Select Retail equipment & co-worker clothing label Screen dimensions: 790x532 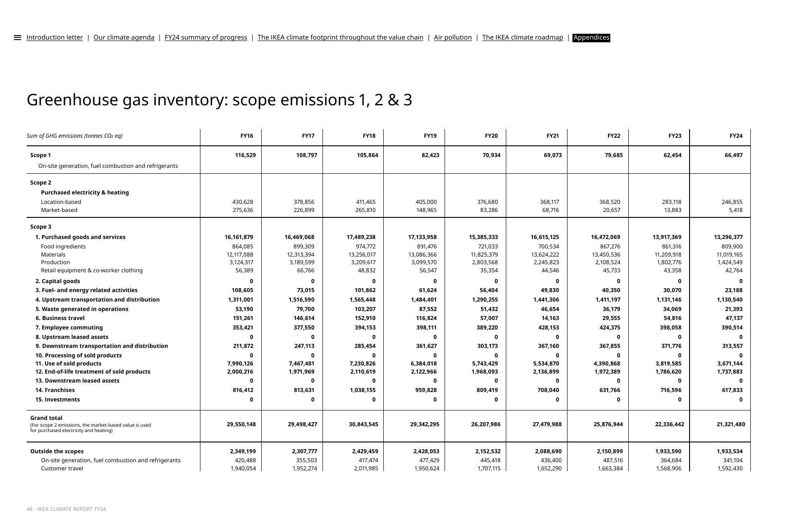tap(92, 271)
